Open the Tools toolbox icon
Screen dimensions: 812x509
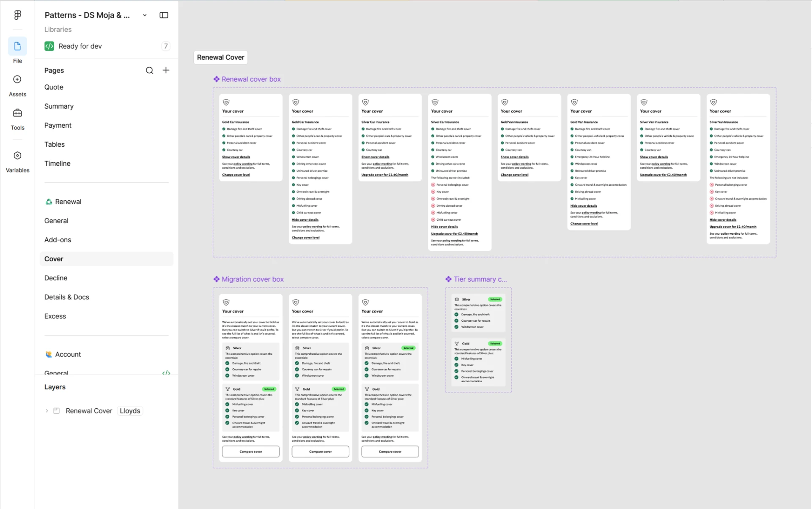pyautogui.click(x=17, y=113)
